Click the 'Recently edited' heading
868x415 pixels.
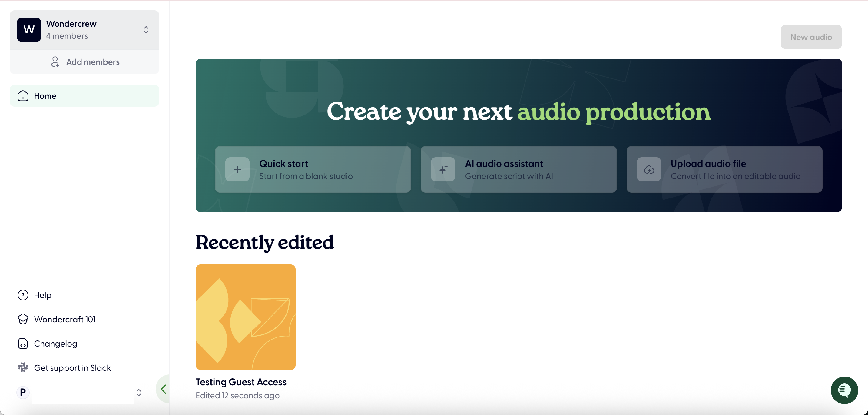(264, 242)
